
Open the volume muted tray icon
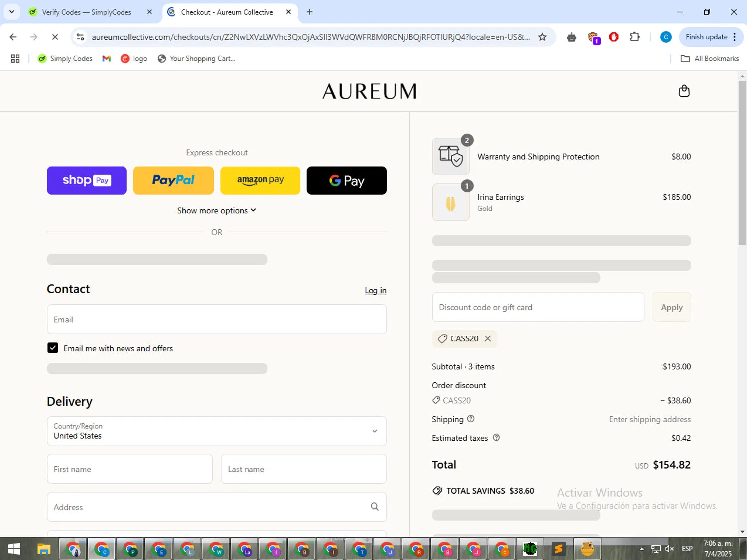669,549
